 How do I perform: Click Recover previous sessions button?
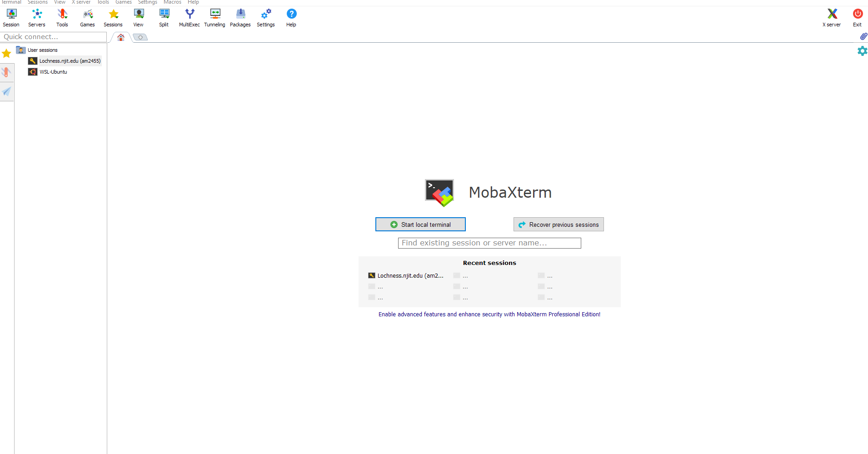559,225
